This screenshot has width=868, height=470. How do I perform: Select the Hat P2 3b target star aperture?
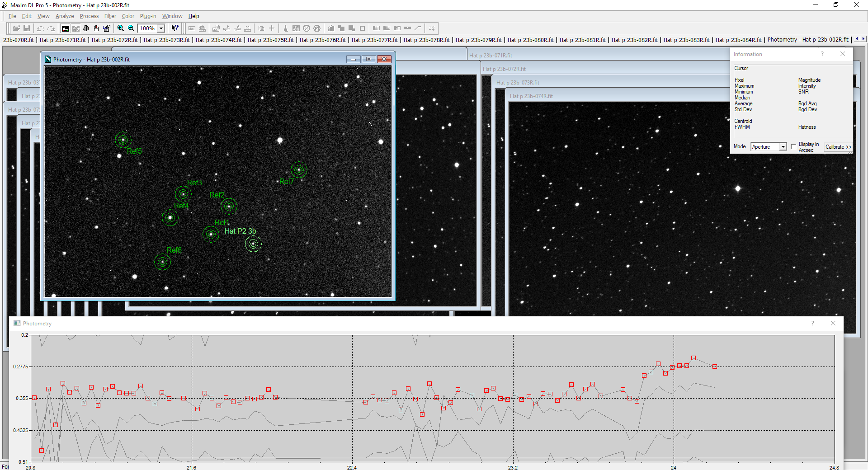pyautogui.click(x=253, y=244)
